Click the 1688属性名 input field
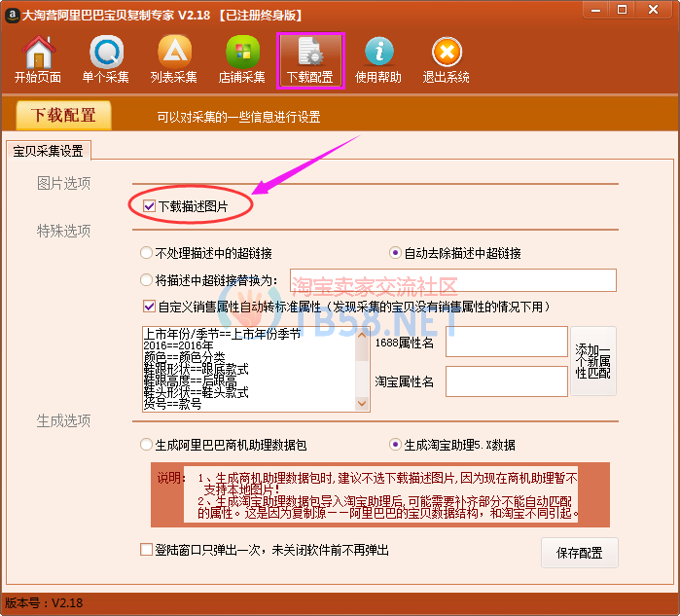The height and width of the screenshot is (616, 680). pos(506,342)
